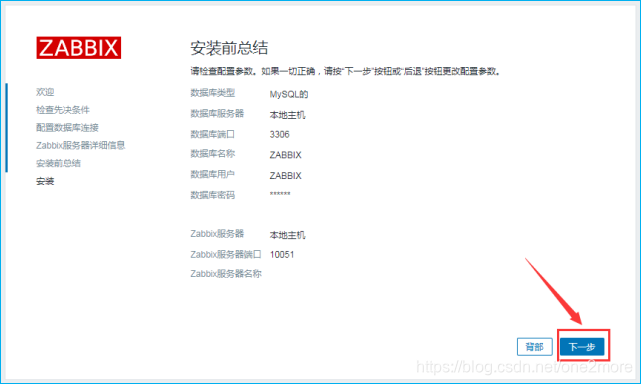
Task: Click the 下一步 (Next step) button
Action: pos(582,347)
